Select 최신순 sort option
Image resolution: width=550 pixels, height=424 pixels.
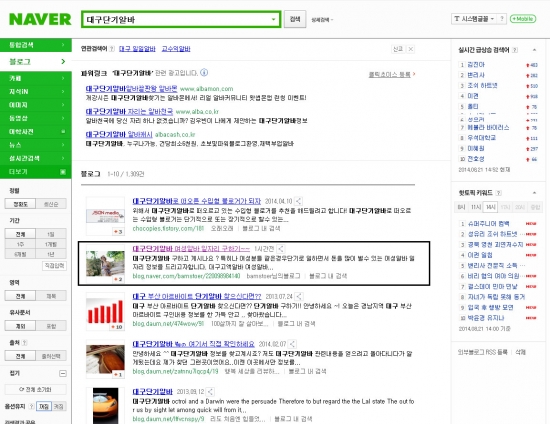coord(51,204)
